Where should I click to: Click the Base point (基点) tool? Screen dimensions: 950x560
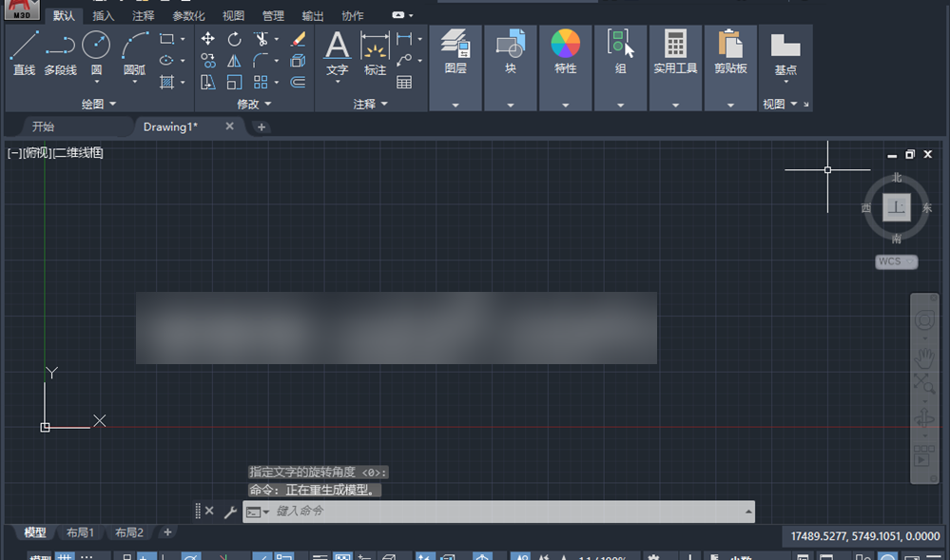pos(785,54)
